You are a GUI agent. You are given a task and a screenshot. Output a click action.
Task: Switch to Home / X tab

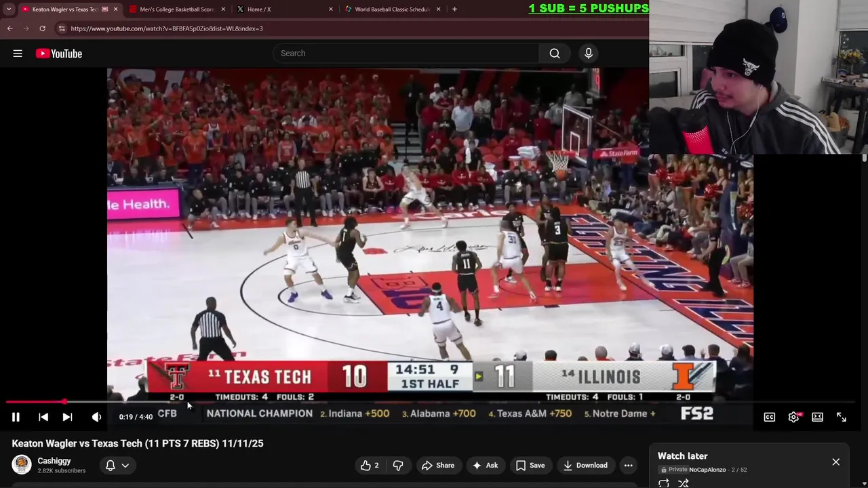pyautogui.click(x=285, y=9)
